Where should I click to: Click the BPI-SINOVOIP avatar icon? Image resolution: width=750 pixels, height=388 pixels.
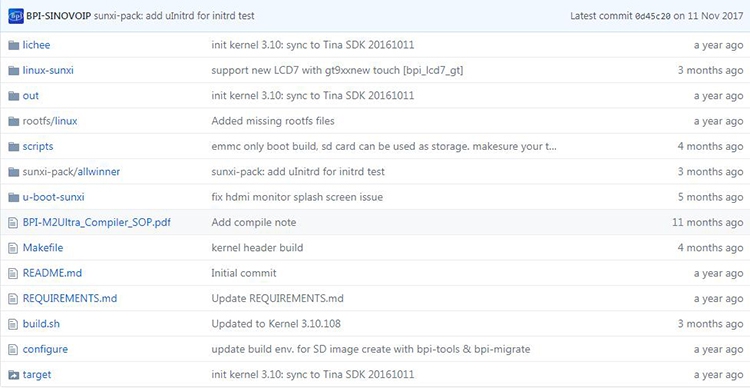point(16,16)
